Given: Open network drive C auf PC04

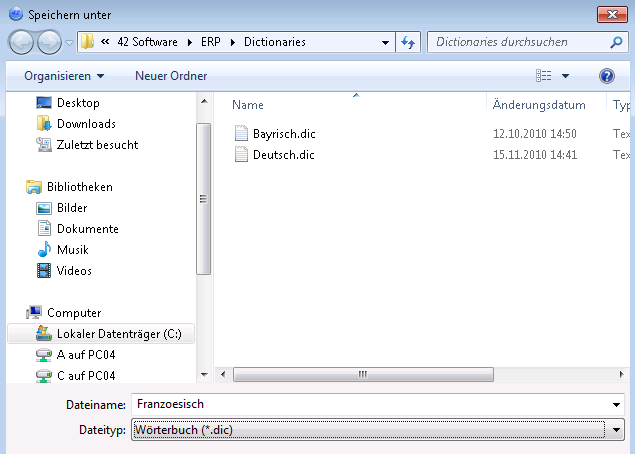Looking at the screenshot, I should [86, 376].
